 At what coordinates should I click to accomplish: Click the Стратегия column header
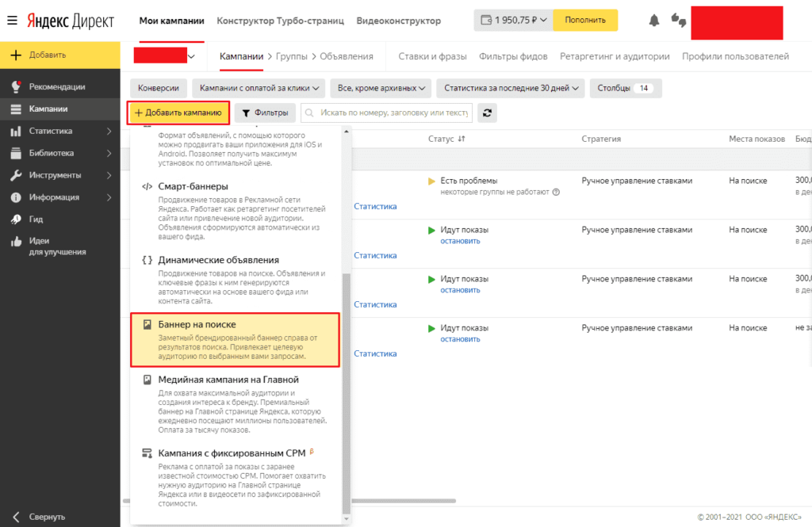(601, 139)
